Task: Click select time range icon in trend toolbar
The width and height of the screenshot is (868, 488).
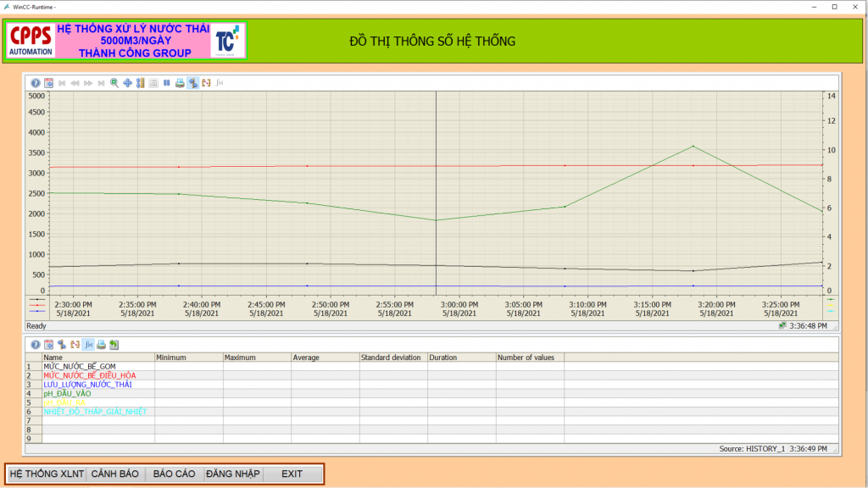Action: pyautogui.click(x=206, y=83)
